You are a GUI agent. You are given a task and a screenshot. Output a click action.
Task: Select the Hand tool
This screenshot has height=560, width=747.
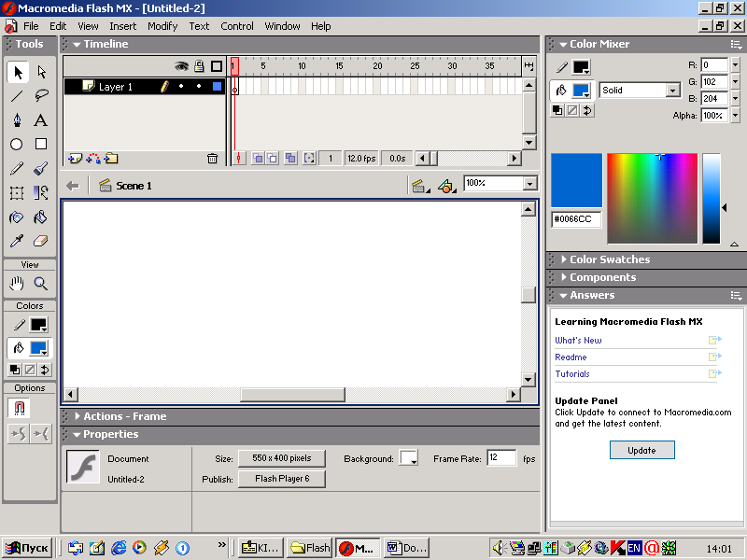(x=17, y=284)
